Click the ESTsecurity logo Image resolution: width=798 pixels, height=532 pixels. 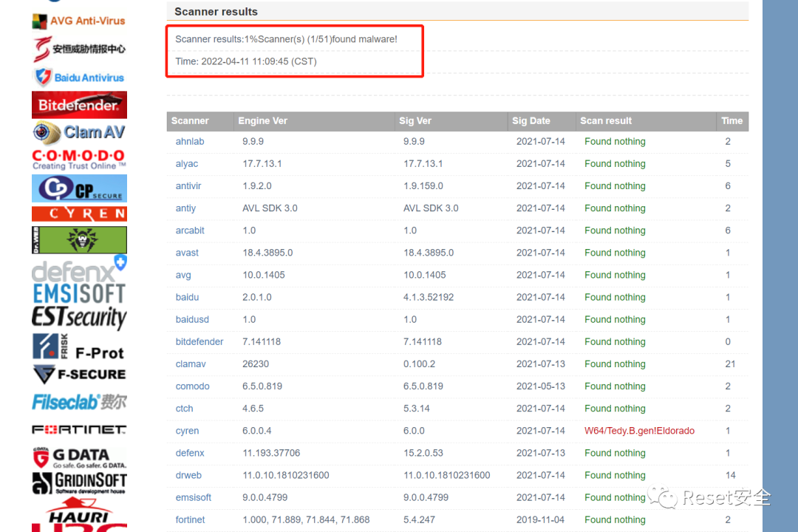click(79, 318)
